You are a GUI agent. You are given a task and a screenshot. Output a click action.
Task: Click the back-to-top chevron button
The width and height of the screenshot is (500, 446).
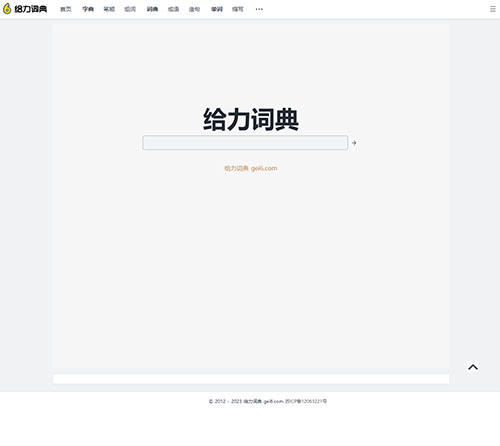point(473,367)
